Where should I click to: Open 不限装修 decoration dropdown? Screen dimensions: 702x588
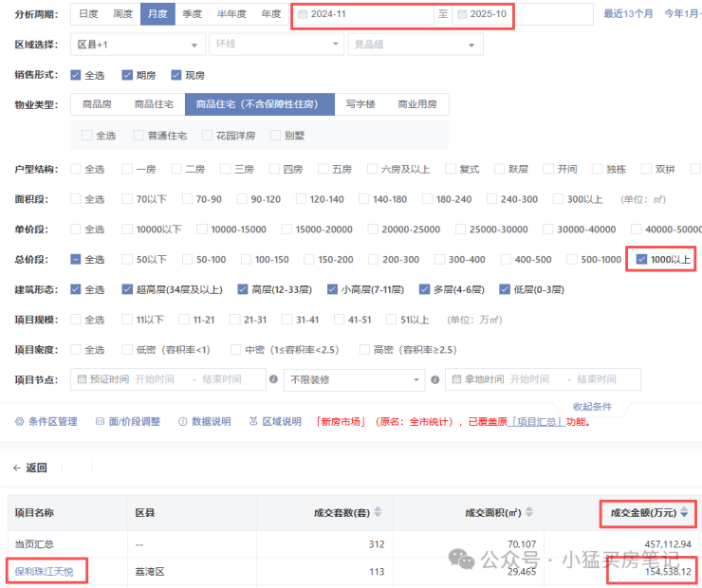click(x=354, y=380)
